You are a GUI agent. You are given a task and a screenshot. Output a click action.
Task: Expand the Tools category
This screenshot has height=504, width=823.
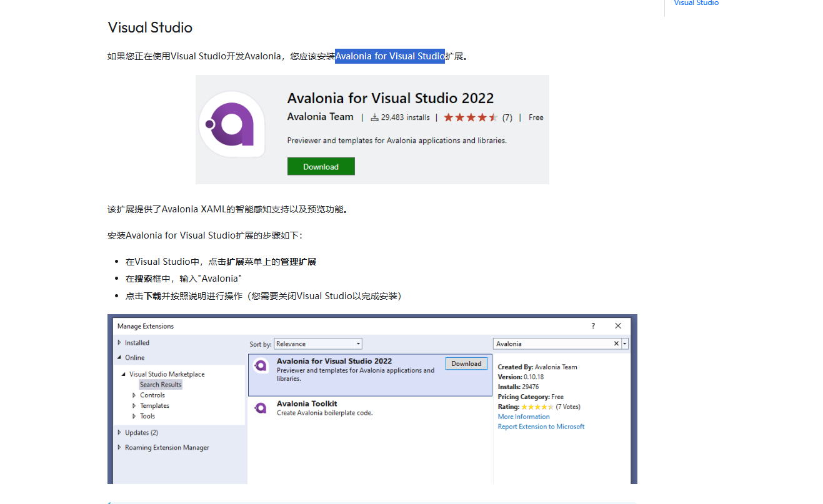pos(134,417)
